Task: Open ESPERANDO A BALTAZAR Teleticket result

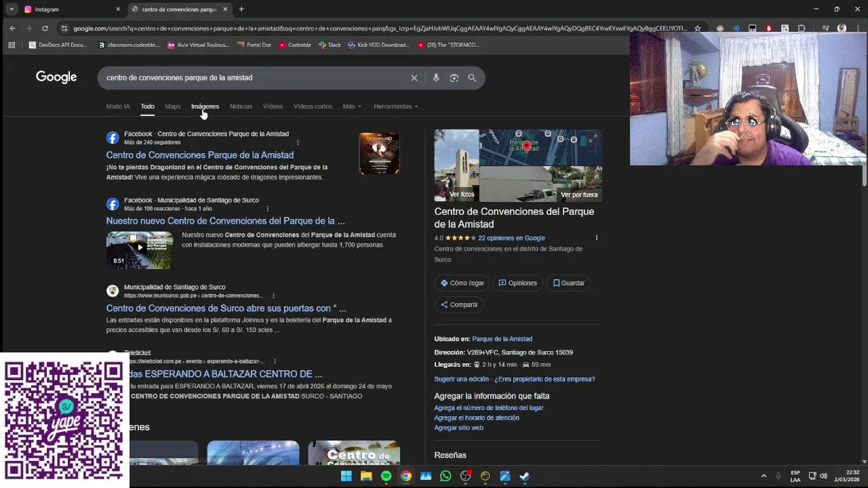Action: click(226, 374)
